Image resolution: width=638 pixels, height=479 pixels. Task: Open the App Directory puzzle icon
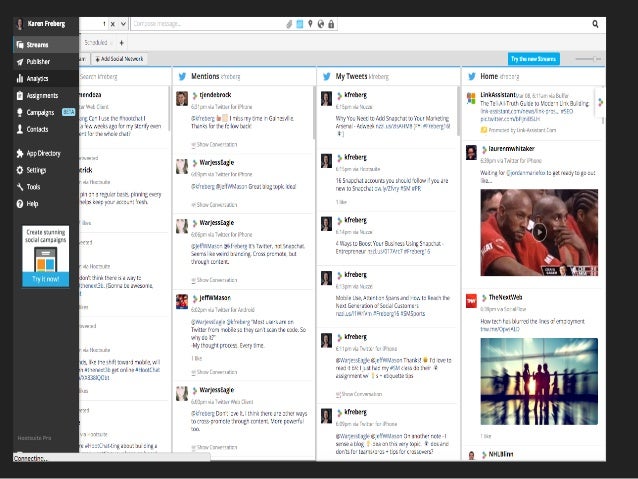[20, 153]
